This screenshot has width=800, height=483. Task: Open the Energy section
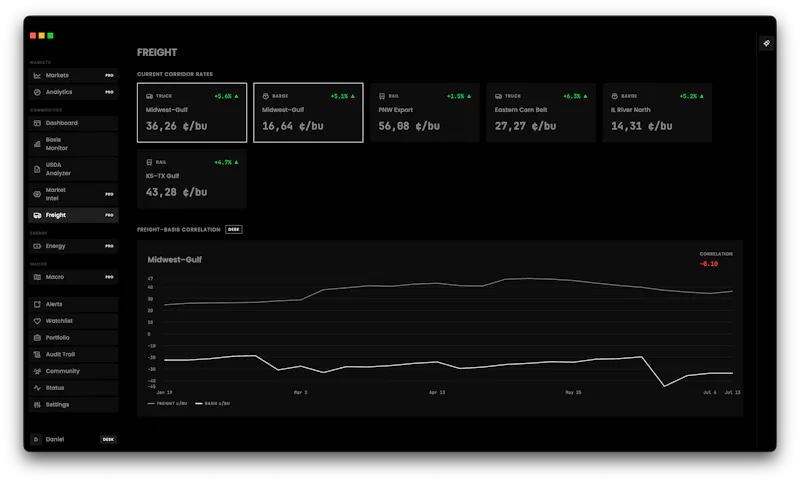(73, 246)
